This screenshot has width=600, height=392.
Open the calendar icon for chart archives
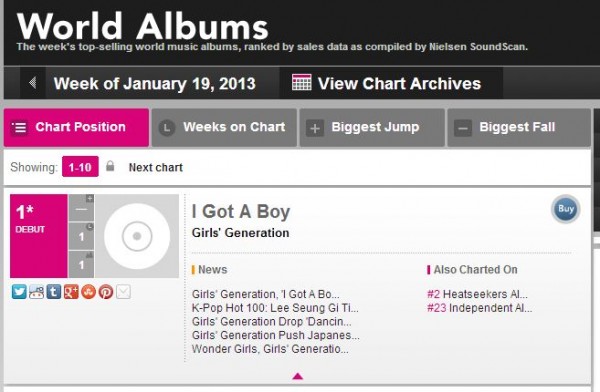pyautogui.click(x=302, y=83)
